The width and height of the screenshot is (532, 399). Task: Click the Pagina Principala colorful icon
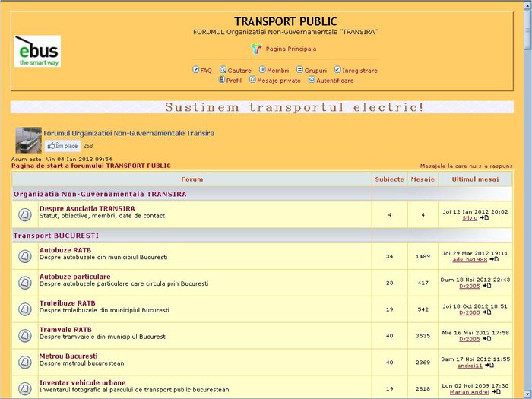click(x=256, y=49)
